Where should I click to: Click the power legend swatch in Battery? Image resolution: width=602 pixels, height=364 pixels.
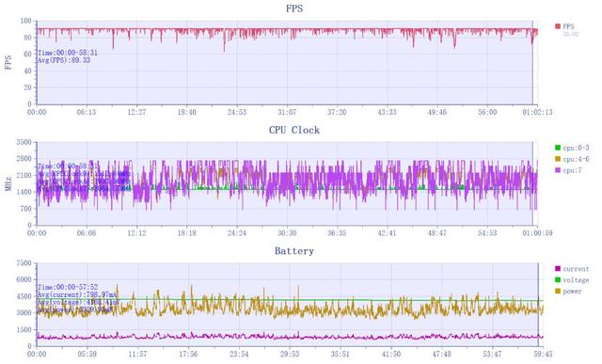pos(558,291)
